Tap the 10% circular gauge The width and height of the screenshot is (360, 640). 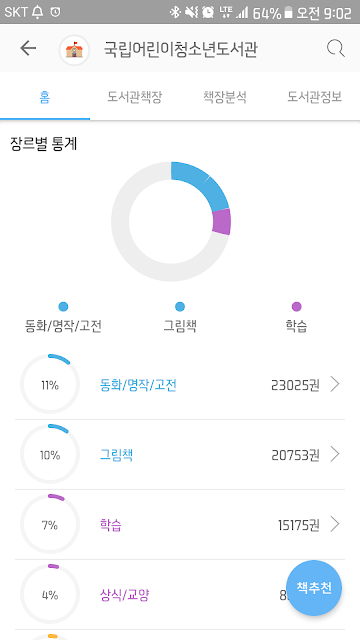(x=50, y=454)
